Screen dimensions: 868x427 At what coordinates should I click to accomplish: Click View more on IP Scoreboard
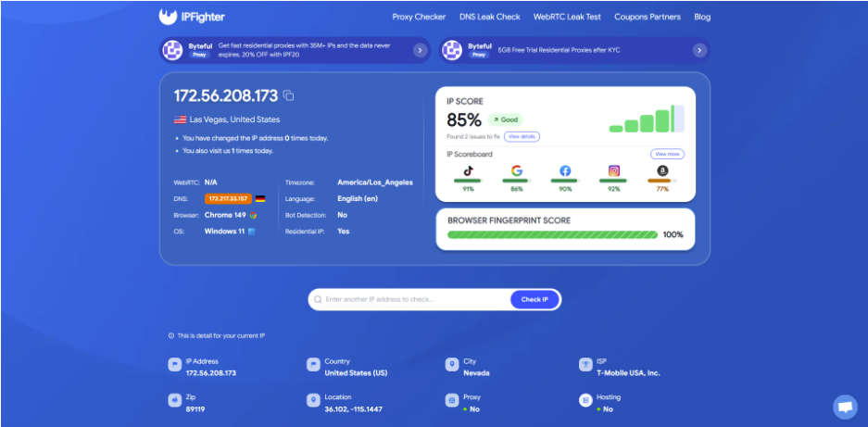point(667,154)
